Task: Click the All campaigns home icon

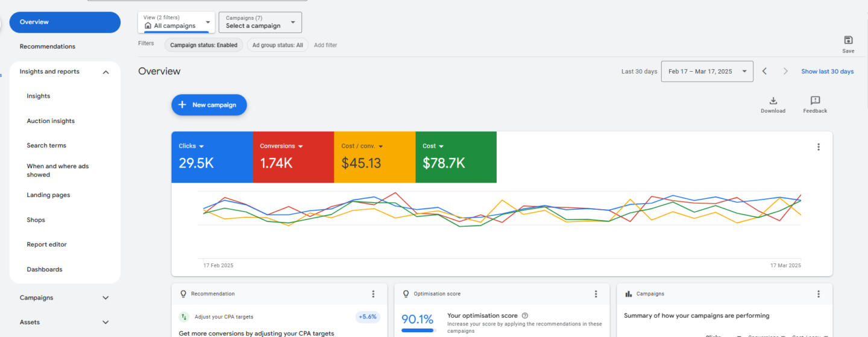Action: coord(148,26)
